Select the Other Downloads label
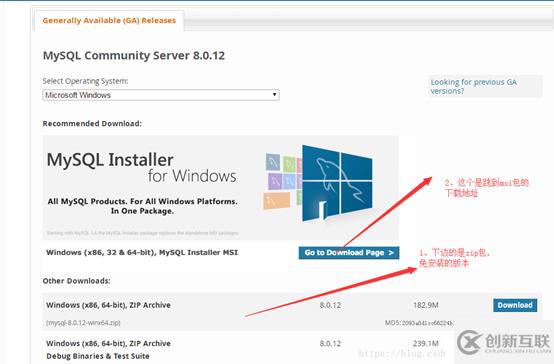 [76, 281]
